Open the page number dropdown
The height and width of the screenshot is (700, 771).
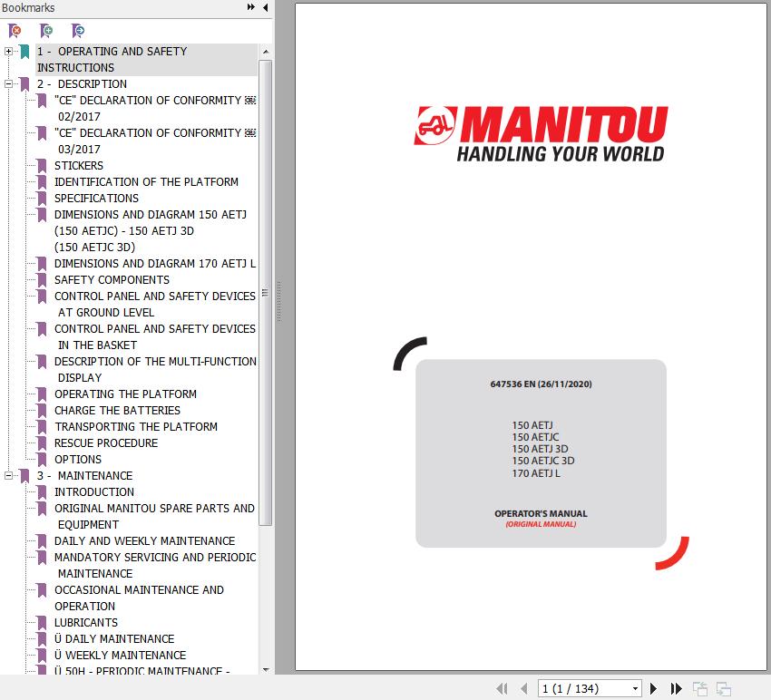(x=635, y=689)
